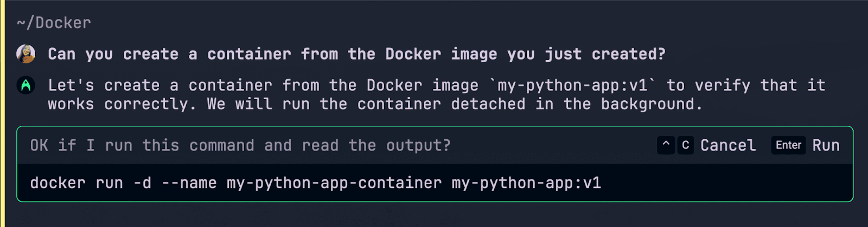Viewport: 868px width, 227px height.
Task: Click the "-d" flag in the command
Action: click(x=143, y=183)
